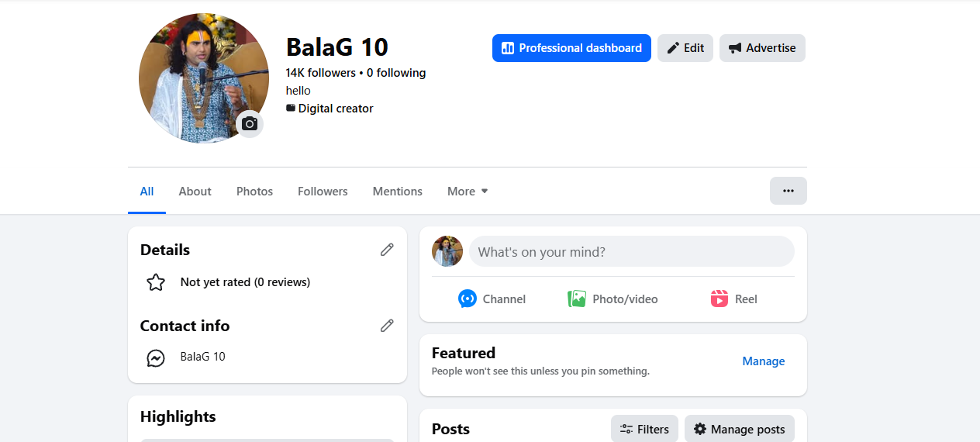
Task: Go to the Mentions tab
Action: click(397, 192)
